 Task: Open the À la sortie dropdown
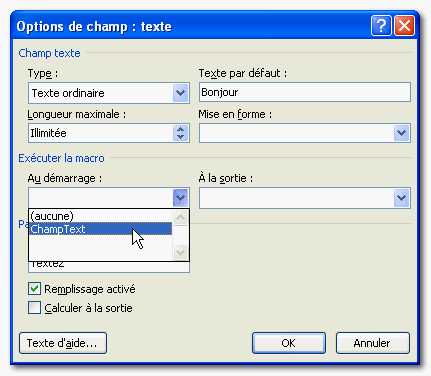[401, 198]
